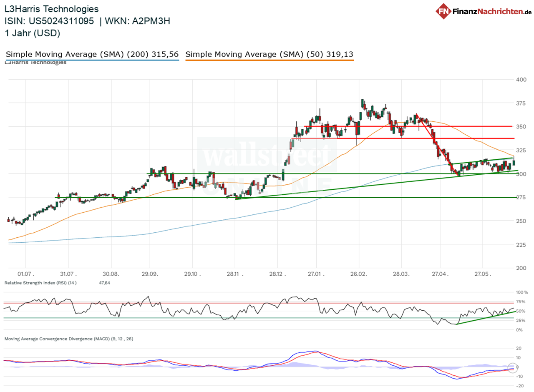Click the 29.09. date axis label
534x392 pixels.
click(x=150, y=274)
